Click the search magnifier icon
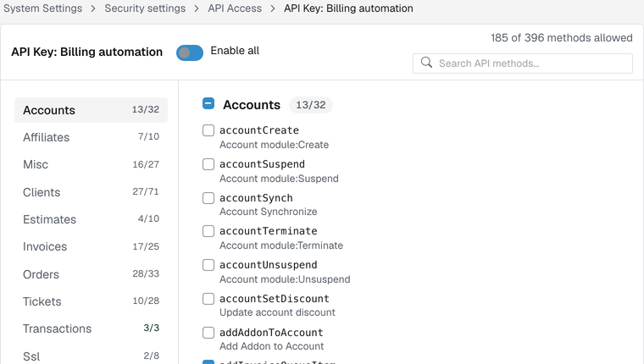 (x=426, y=63)
